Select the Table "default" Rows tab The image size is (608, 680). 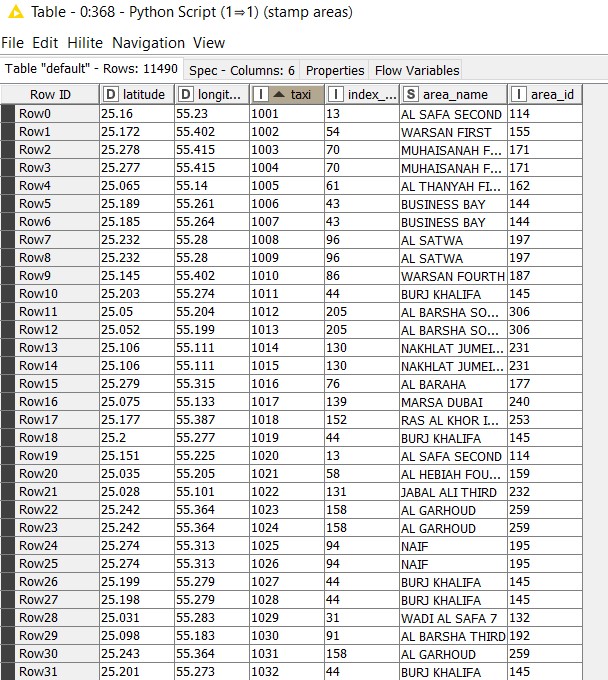(91, 69)
